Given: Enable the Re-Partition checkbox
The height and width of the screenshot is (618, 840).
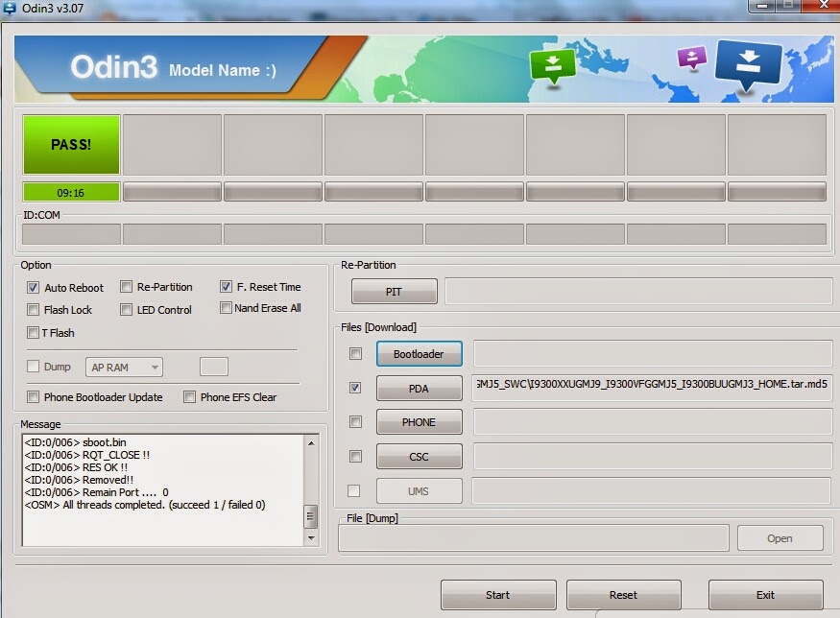Looking at the screenshot, I should (126, 287).
